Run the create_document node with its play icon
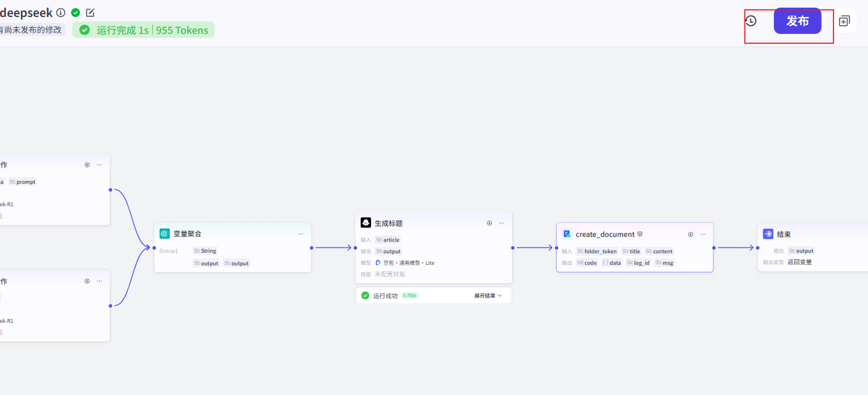Viewport: 868px width, 395px height. point(690,235)
